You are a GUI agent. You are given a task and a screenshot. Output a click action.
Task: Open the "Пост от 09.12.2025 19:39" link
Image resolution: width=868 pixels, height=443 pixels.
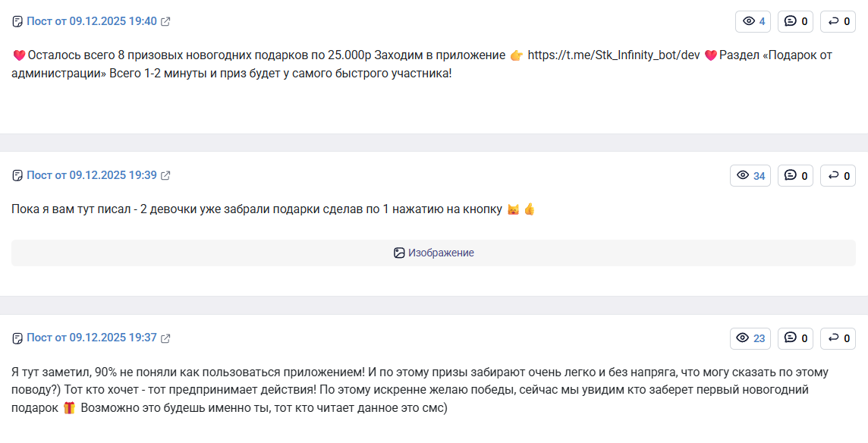click(92, 175)
